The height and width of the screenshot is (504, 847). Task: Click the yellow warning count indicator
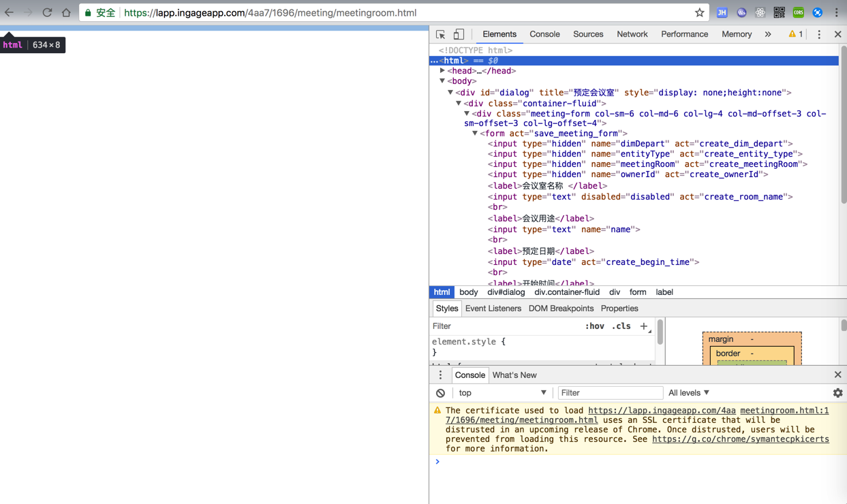click(795, 34)
